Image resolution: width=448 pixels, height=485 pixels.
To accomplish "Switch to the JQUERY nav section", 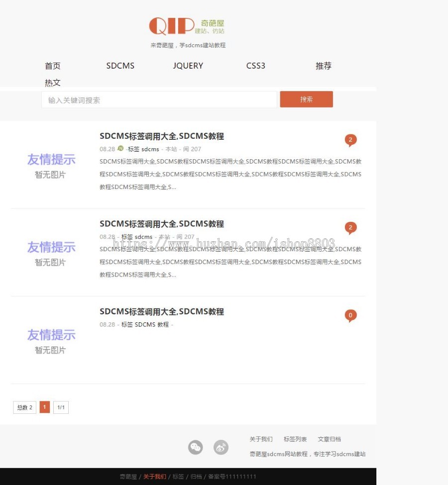I will (188, 66).
